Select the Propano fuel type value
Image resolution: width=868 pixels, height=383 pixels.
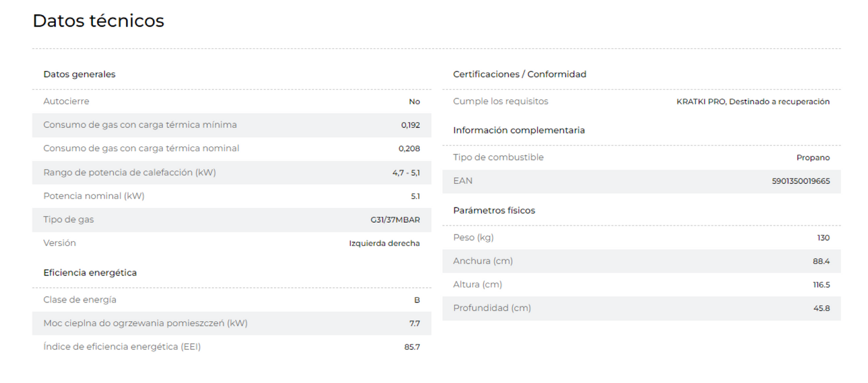(813, 158)
